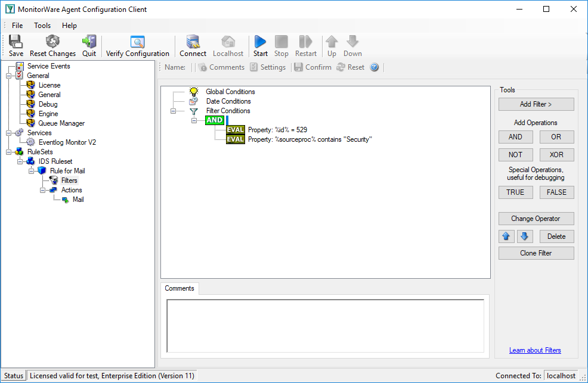
Task: Switch to the Comments tab
Action: tap(180, 288)
